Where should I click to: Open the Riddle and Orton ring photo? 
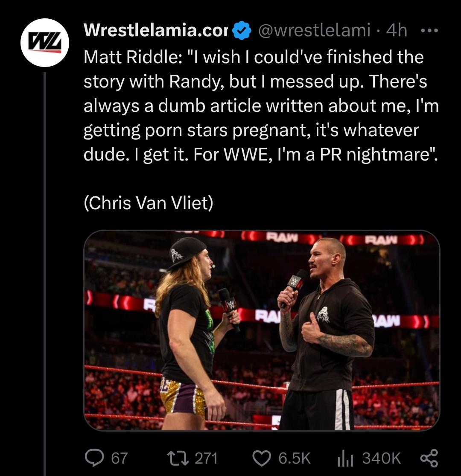(262, 330)
